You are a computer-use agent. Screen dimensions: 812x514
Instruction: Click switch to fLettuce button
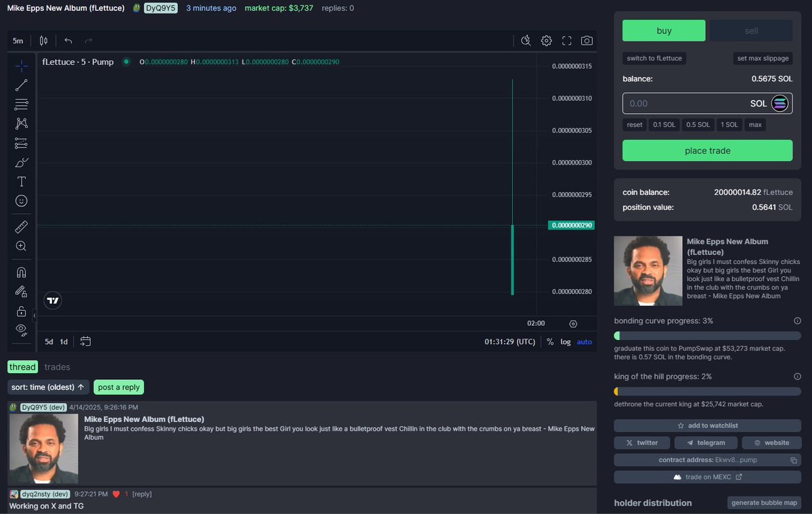point(654,58)
